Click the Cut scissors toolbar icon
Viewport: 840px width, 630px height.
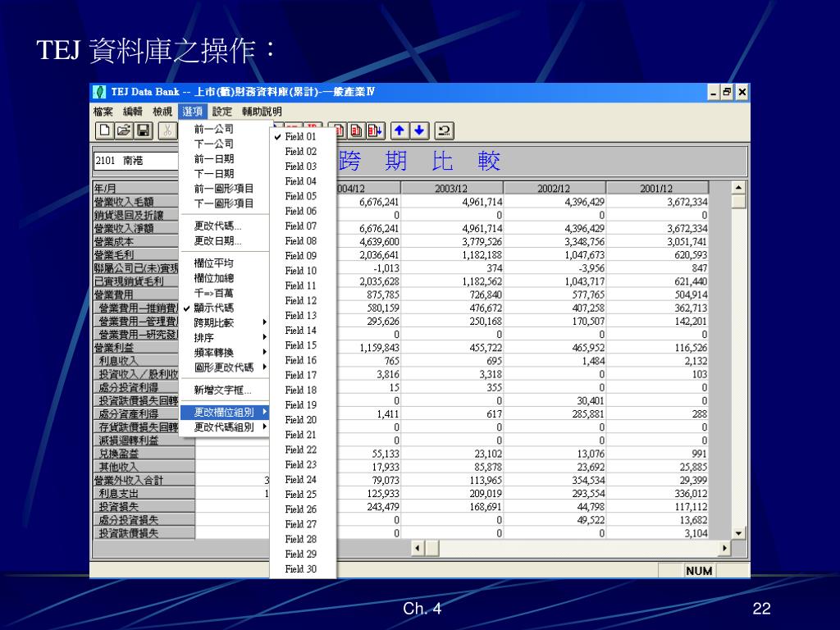167,130
